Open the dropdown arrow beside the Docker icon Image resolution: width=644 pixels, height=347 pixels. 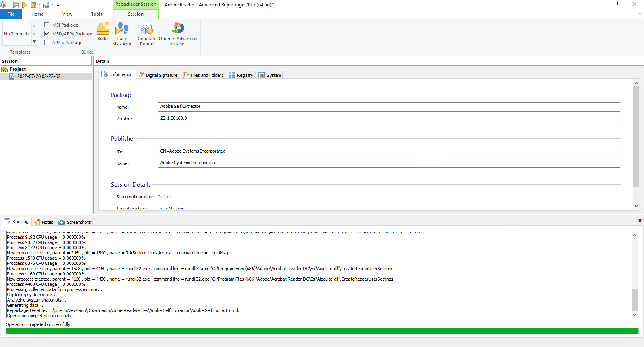pyautogui.click(x=52, y=5)
